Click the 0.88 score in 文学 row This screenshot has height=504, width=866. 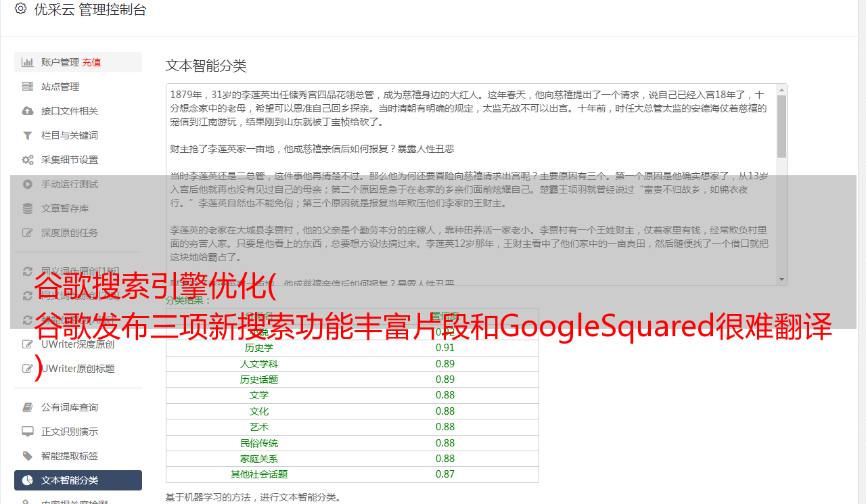click(445, 395)
